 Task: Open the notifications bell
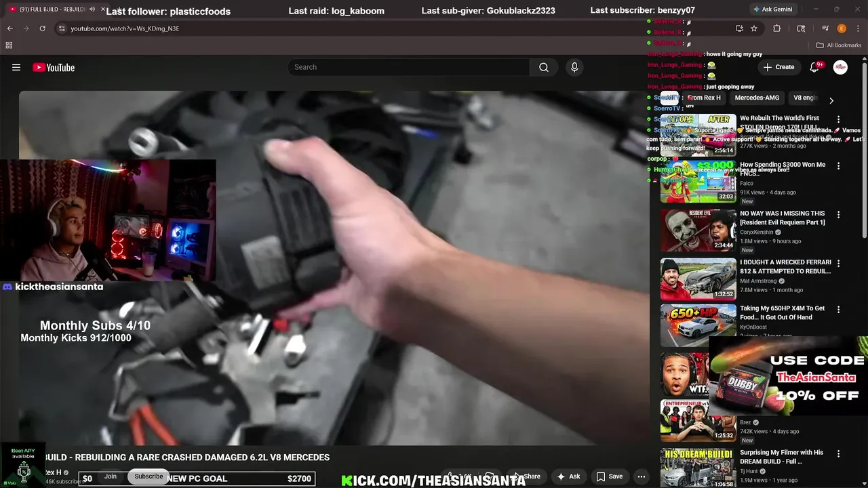coord(815,67)
